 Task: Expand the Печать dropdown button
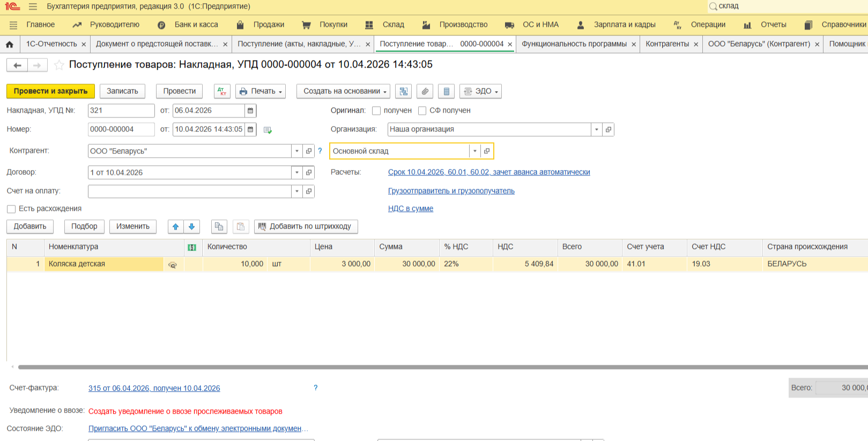tap(260, 91)
